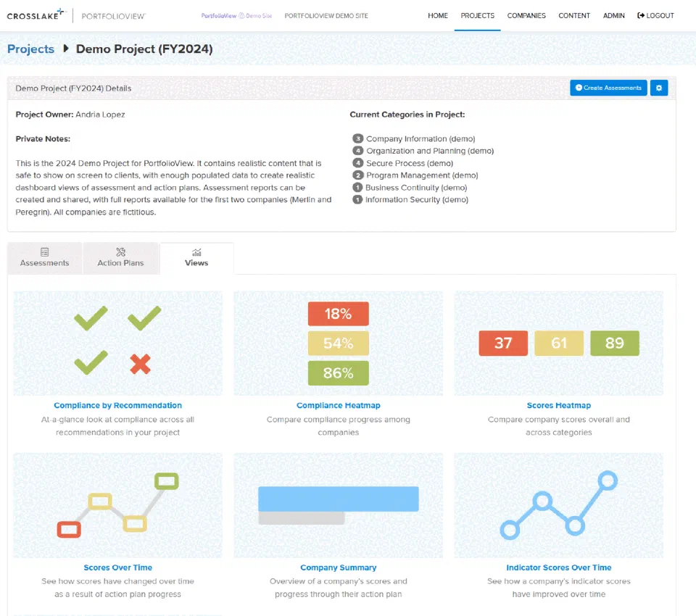Click the Current Categories in Project heading
Screen dimensions: 696x616
click(x=407, y=115)
